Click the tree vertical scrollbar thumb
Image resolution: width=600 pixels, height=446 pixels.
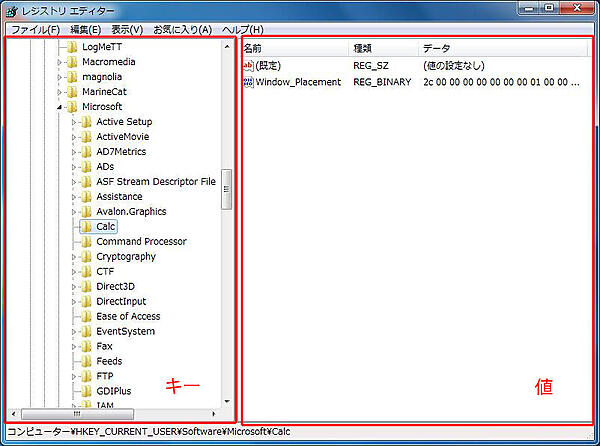point(227,189)
